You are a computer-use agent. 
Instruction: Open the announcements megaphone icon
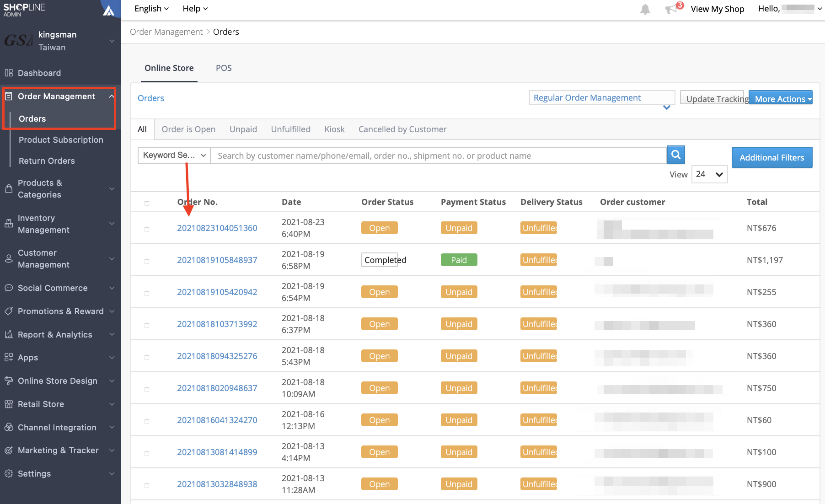[671, 9]
